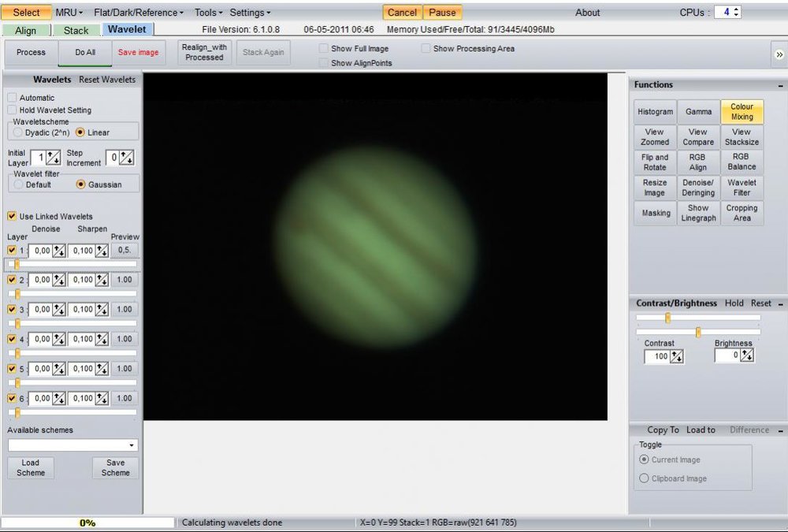
Task: Click the Brightness value field
Action: [727, 355]
